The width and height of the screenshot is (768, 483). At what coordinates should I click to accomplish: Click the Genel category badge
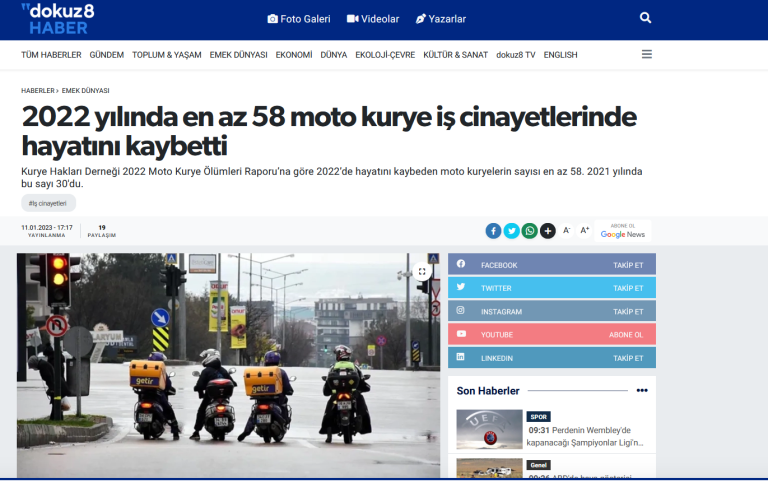[x=538, y=465]
